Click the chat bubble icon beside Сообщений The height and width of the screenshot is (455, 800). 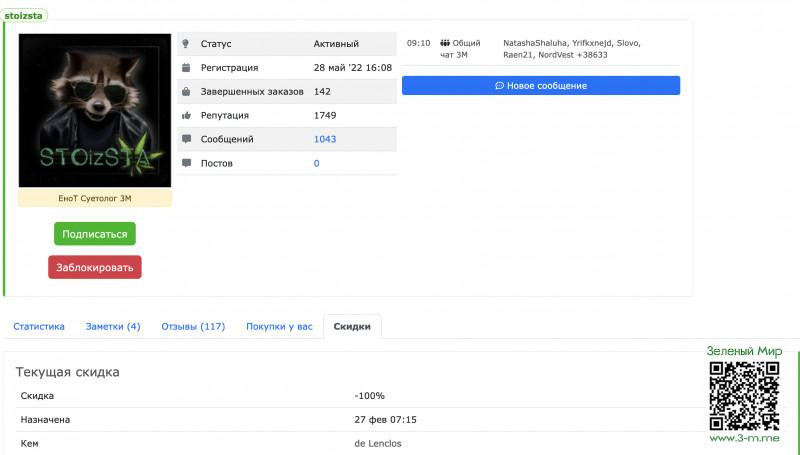point(186,139)
